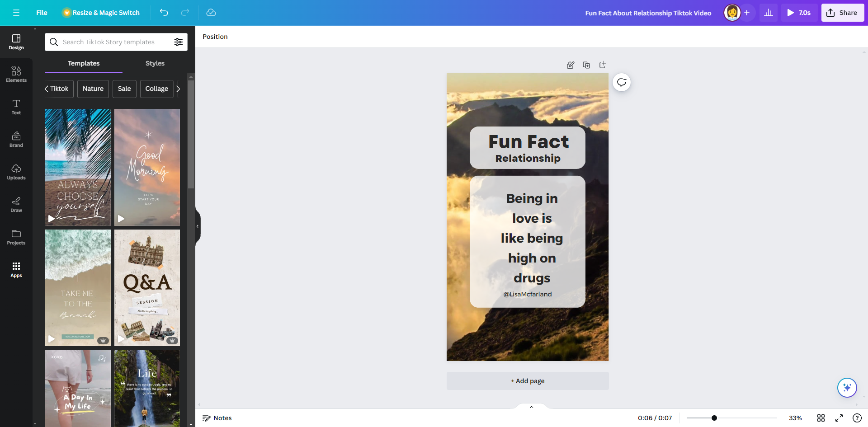Add a comment with bubble icon
Viewport: 868px width, 427px height.
[x=622, y=82]
